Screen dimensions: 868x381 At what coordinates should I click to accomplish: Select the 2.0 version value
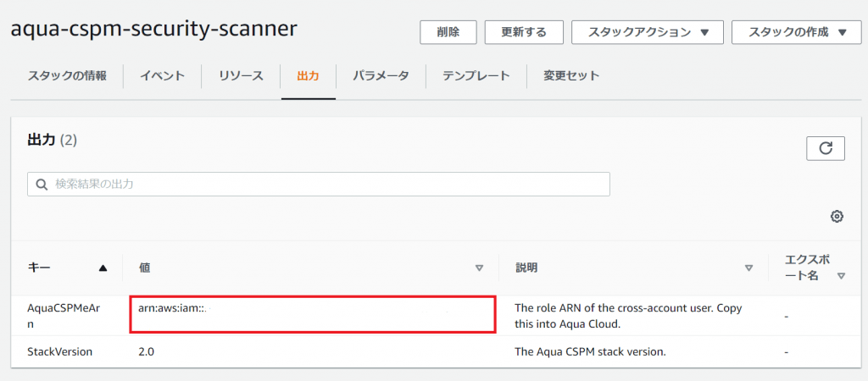pos(146,351)
